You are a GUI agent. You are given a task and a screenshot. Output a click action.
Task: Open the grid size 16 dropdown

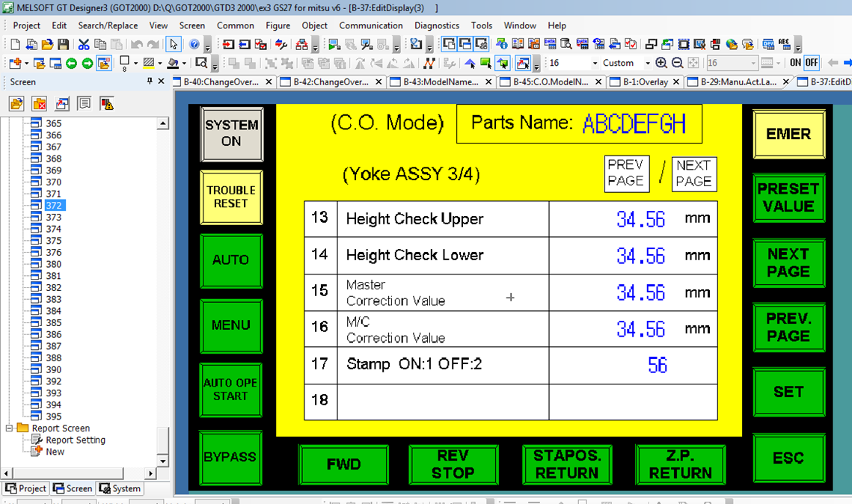pos(595,63)
